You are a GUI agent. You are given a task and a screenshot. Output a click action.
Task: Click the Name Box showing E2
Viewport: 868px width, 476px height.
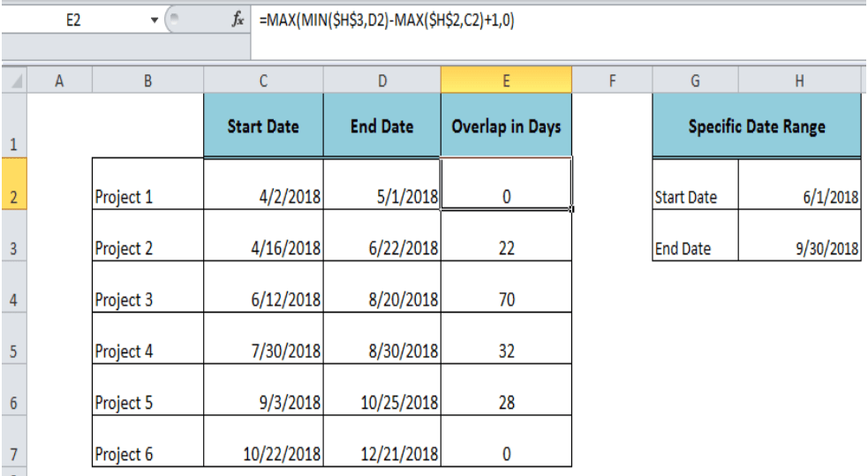tap(73, 20)
